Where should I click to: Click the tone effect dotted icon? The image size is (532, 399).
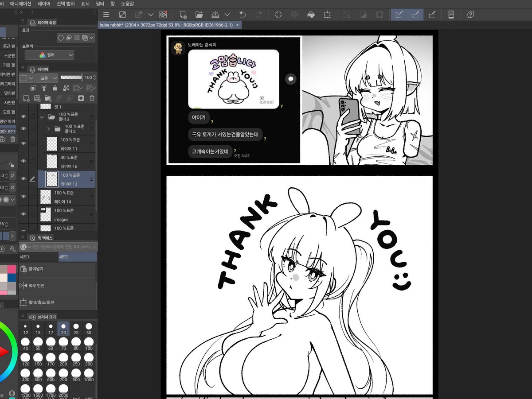click(77, 38)
